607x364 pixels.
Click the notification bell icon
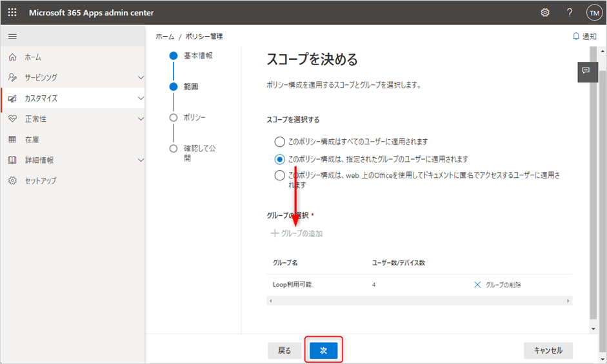[x=576, y=36]
